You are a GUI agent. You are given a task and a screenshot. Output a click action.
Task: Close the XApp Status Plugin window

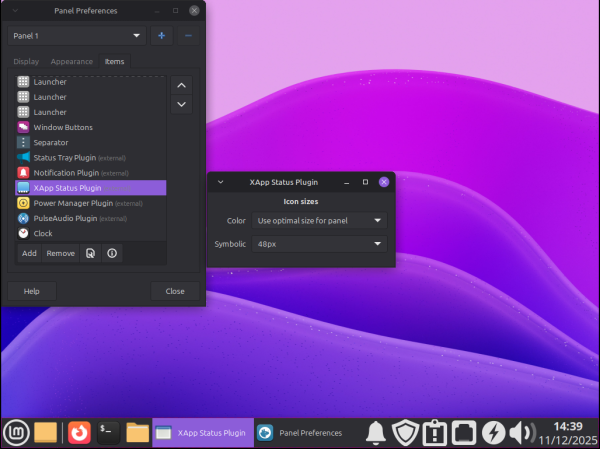[384, 182]
